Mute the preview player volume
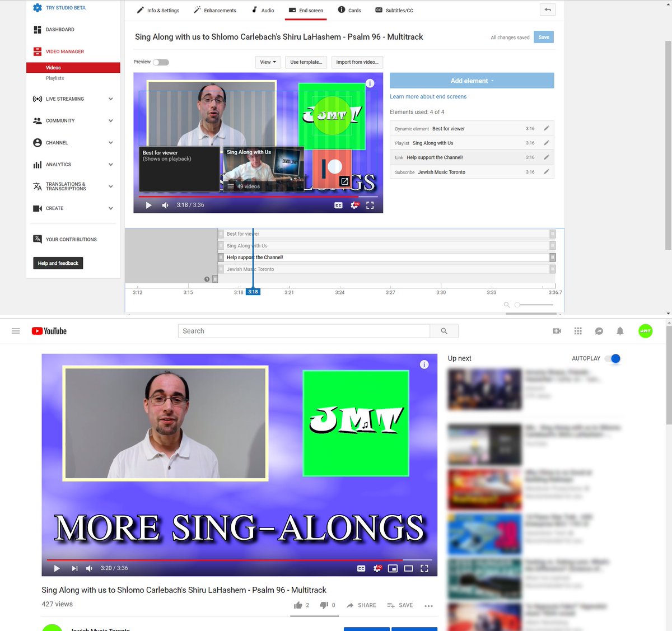 pyautogui.click(x=165, y=205)
